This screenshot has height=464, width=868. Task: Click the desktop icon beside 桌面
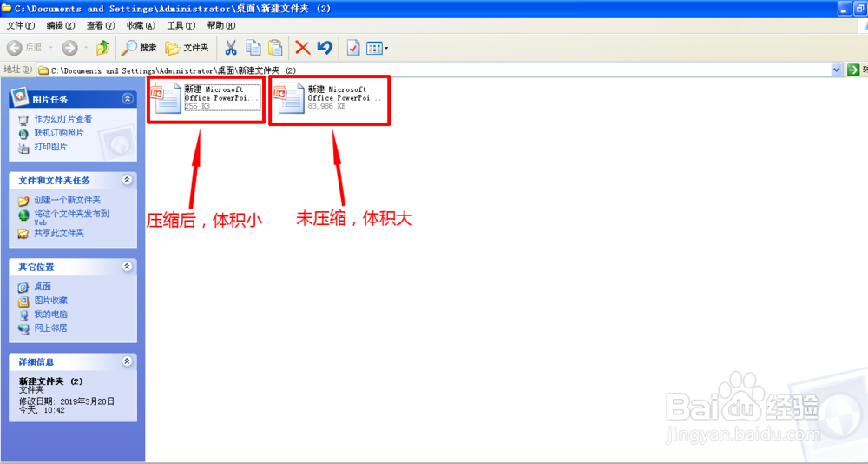click(23, 287)
